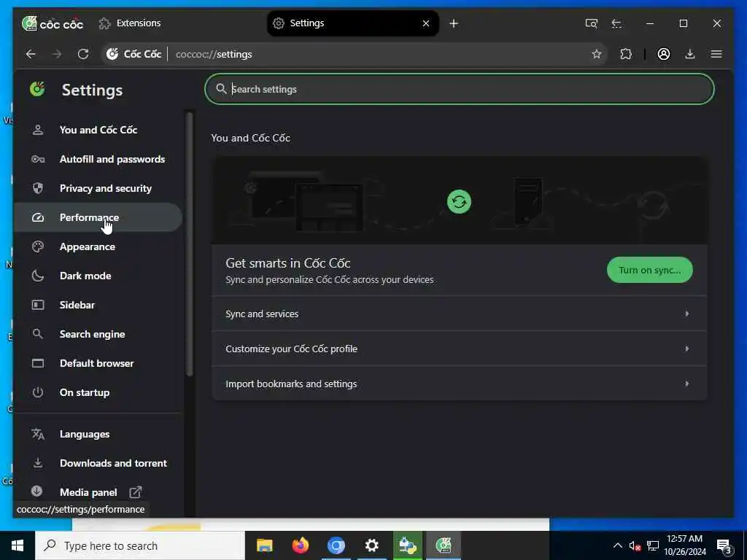Image resolution: width=747 pixels, height=560 pixels.
Task: Open the browser main menu
Action: (716, 54)
